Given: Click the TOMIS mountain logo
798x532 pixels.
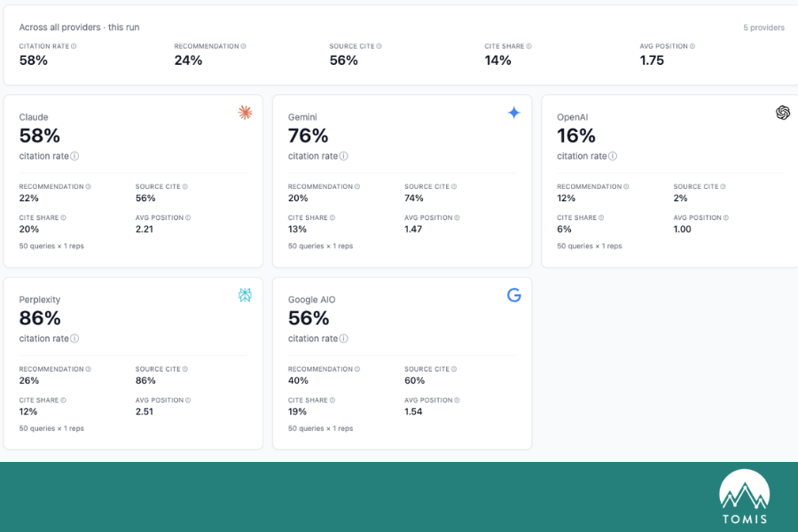Looking at the screenshot, I should (745, 497).
